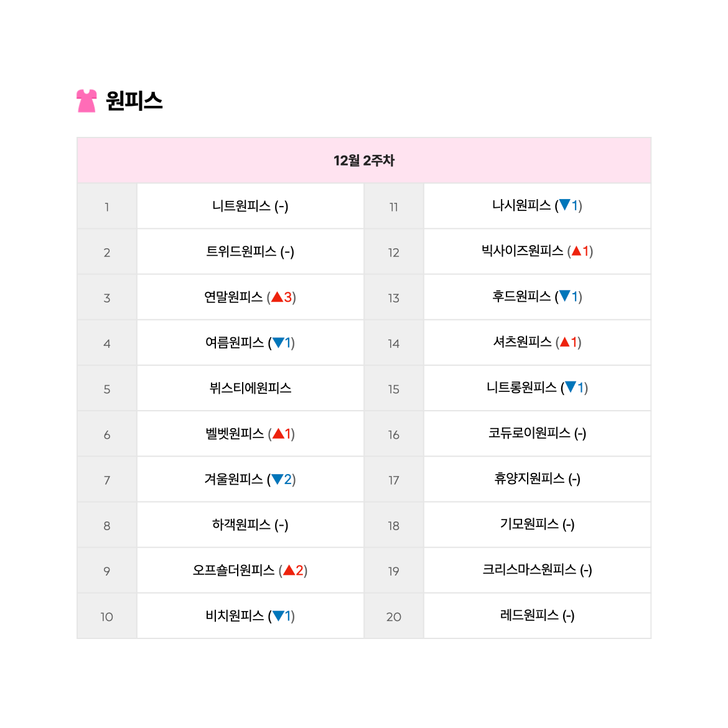This screenshot has height=728, width=728.
Task: Click the pink dress icon
Action: tap(86, 101)
